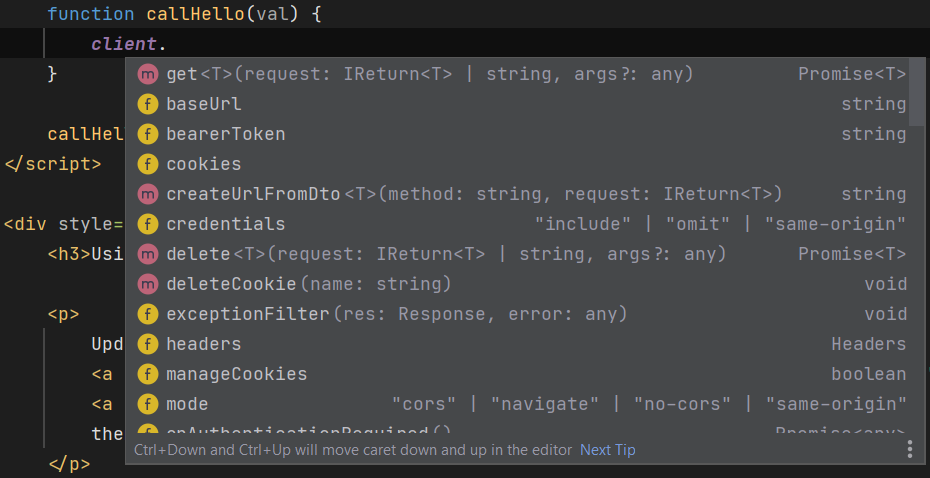Choose the delete<T> method suggestion
The width and height of the screenshot is (930, 478).
199,254
